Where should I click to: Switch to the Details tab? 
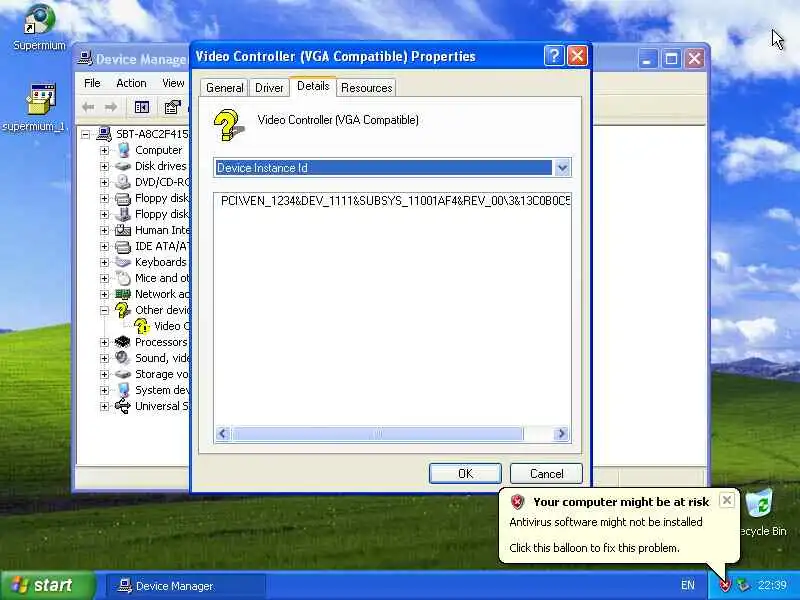coord(313,86)
